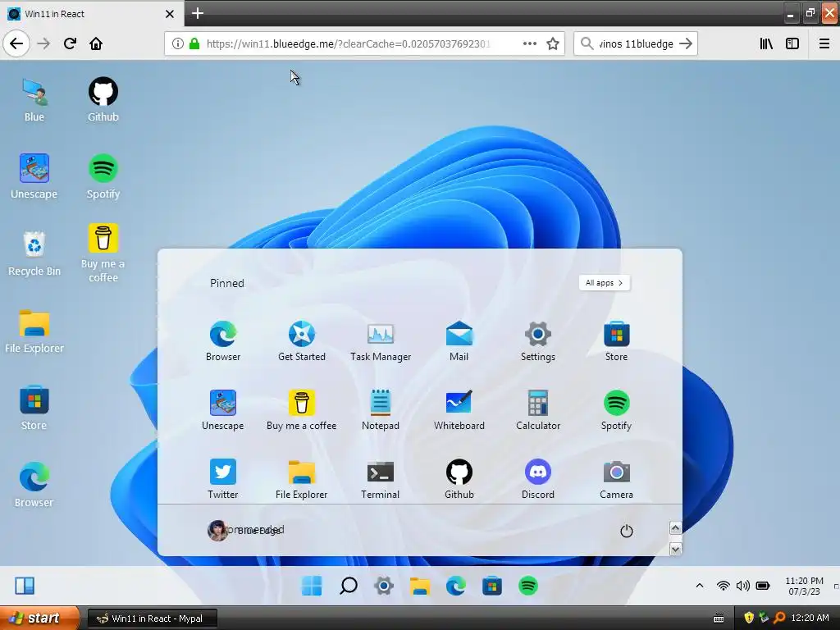Viewport: 840px width, 630px height.
Task: Select the Win11 in React tab
Action: 92,13
